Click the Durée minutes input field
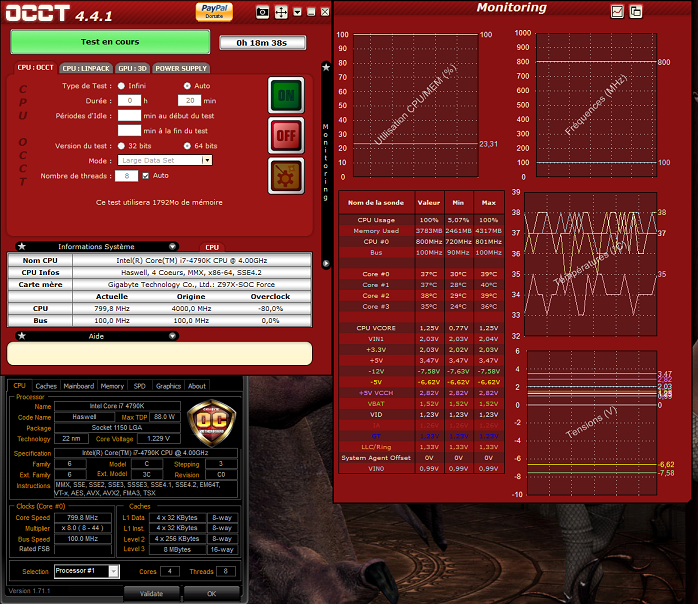The width and height of the screenshot is (698, 604). [x=190, y=101]
